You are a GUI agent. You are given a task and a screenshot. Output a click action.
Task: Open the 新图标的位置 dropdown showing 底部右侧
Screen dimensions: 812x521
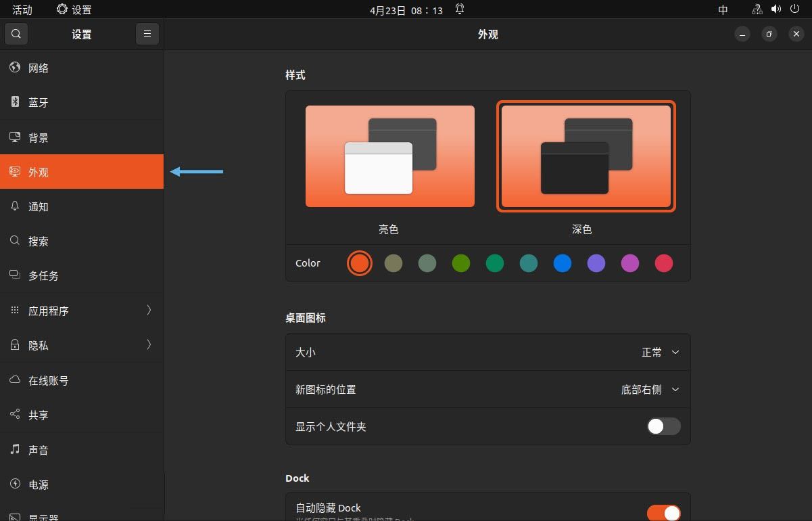pos(650,390)
